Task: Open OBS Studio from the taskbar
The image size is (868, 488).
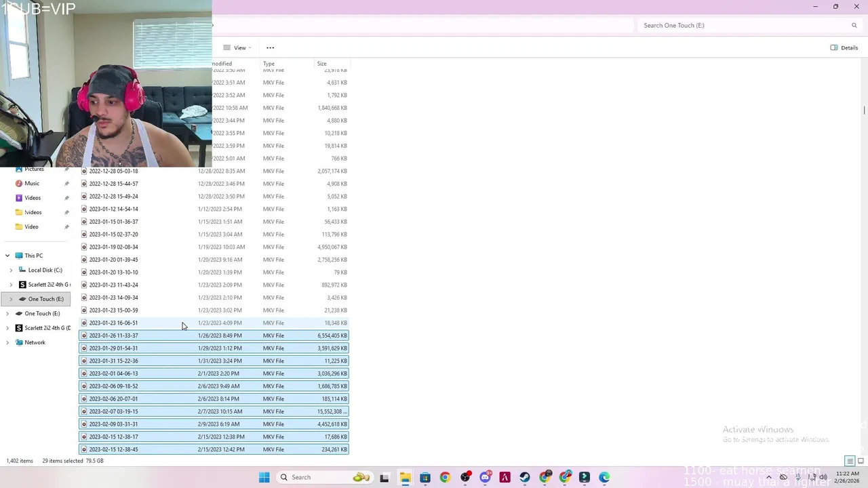Action: tap(465, 477)
